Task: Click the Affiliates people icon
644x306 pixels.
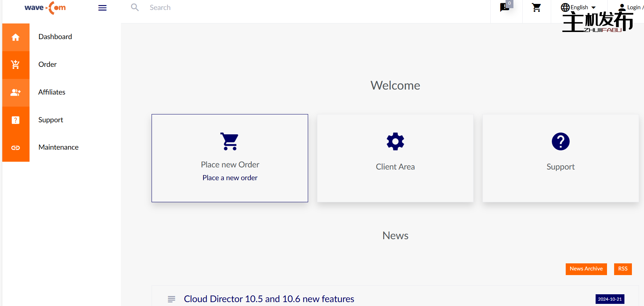Action: (16, 92)
